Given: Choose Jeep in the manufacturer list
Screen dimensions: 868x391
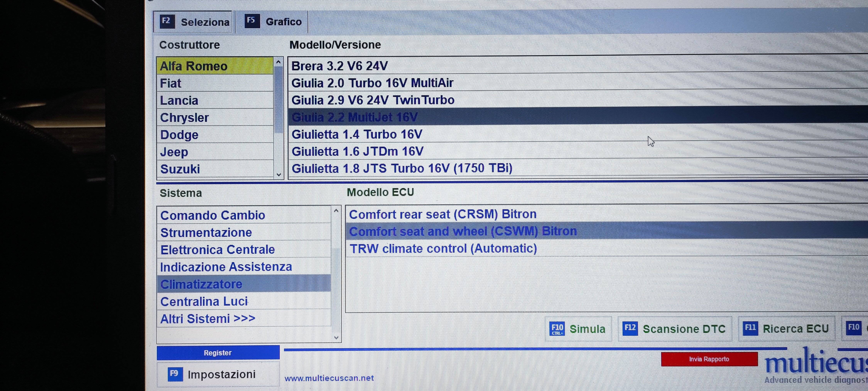Looking at the screenshot, I should tap(215, 152).
